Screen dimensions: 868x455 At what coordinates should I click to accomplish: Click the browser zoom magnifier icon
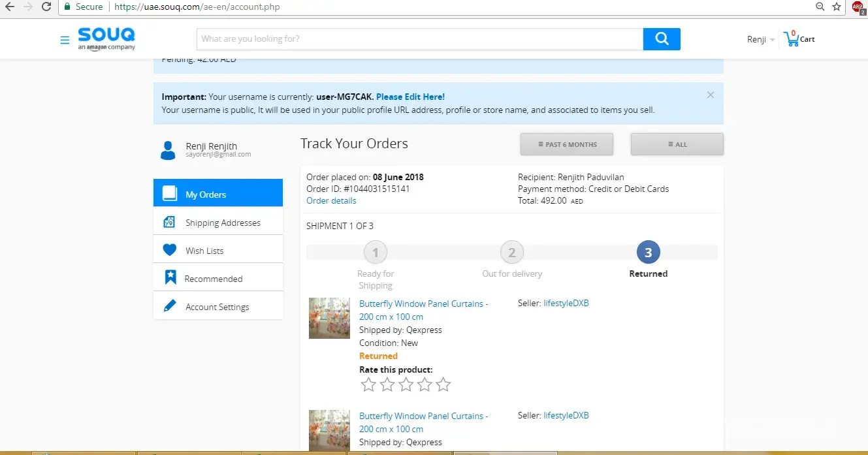click(x=820, y=7)
